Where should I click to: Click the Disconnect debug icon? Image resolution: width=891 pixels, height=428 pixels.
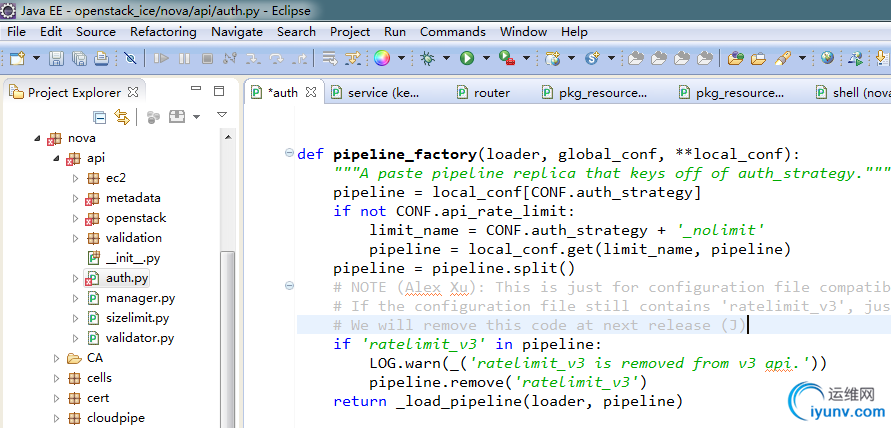pos(230,58)
